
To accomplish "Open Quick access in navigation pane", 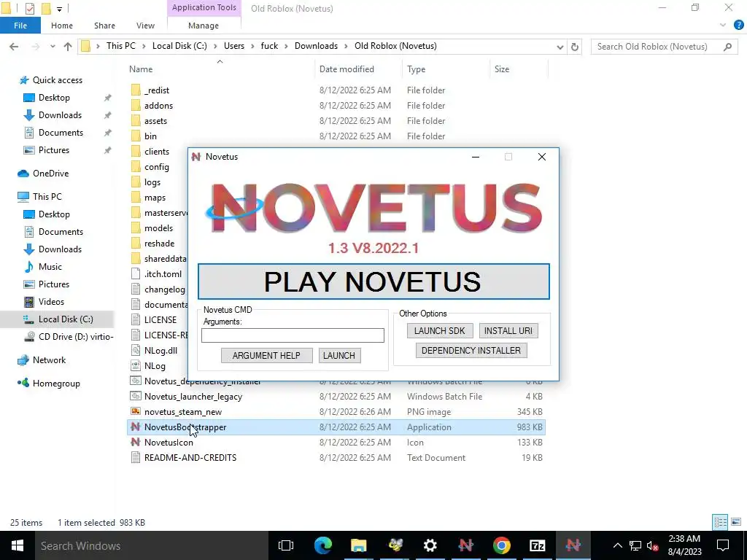I will pos(57,80).
